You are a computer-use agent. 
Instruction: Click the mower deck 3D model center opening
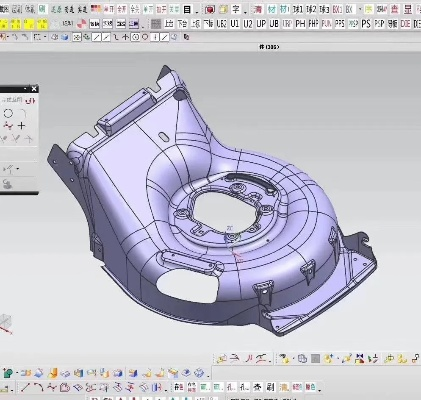coord(225,213)
